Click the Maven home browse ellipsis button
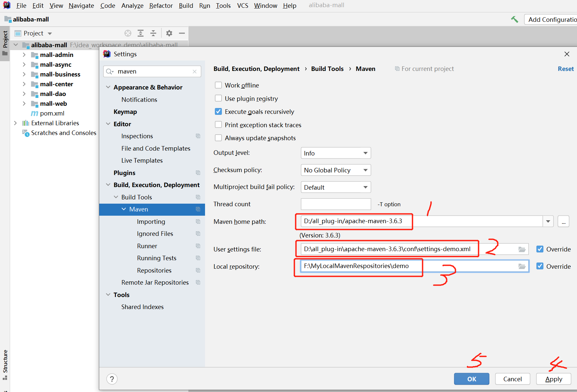This screenshot has width=577, height=392. [563, 222]
